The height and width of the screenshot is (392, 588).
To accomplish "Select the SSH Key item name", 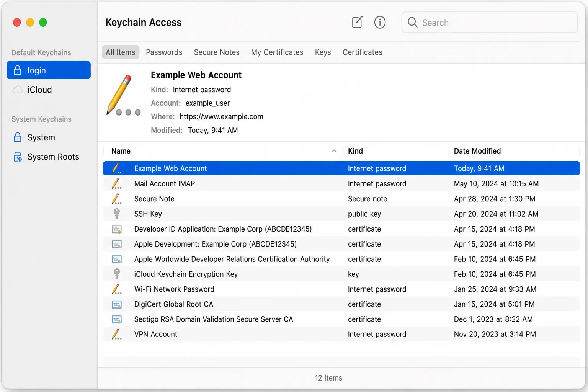I will click(x=148, y=214).
